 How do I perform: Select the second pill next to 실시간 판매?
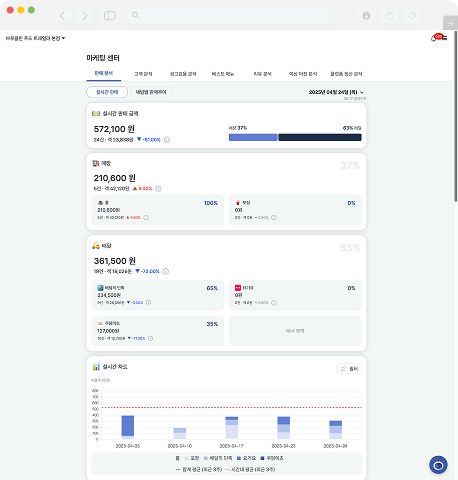click(151, 92)
